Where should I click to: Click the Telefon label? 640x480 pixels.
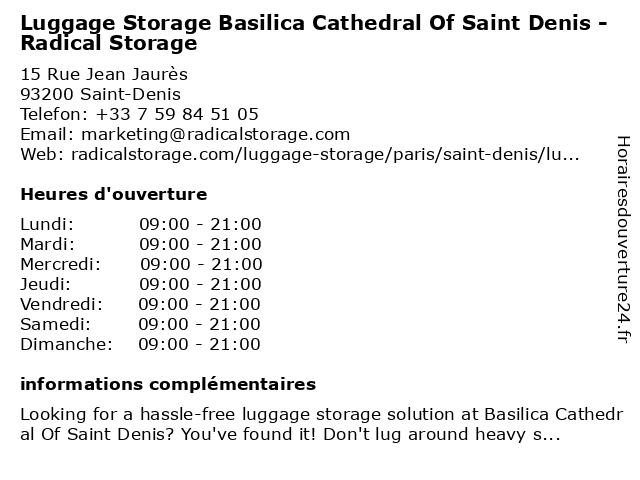click(54, 114)
